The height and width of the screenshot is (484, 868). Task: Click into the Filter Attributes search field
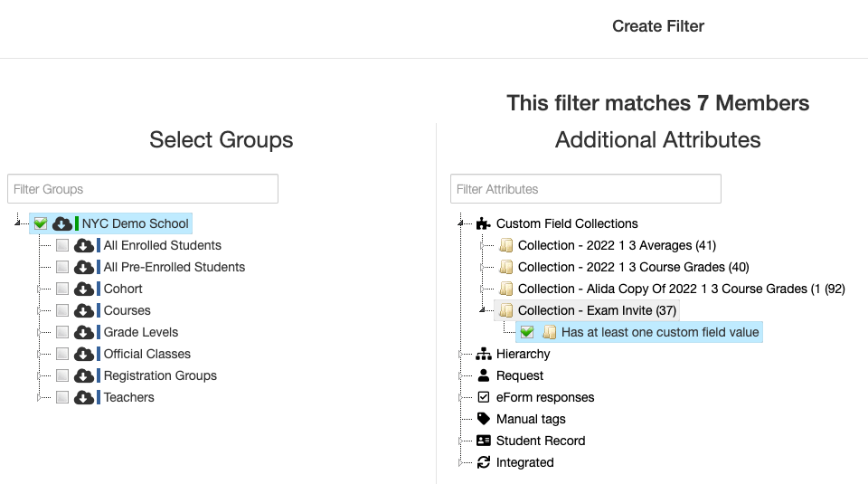coord(586,189)
